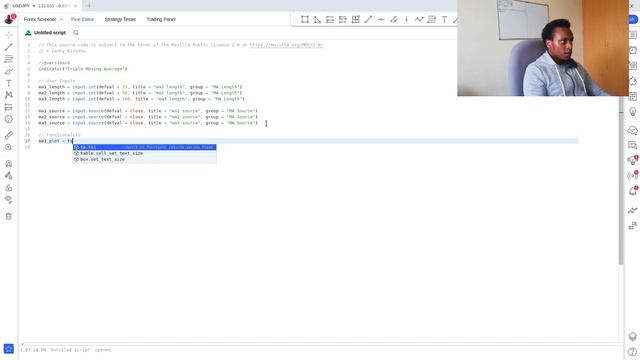Toggle stay-in-drawing-mode icon
640x360 pixels.
pyautogui.click(x=9, y=176)
